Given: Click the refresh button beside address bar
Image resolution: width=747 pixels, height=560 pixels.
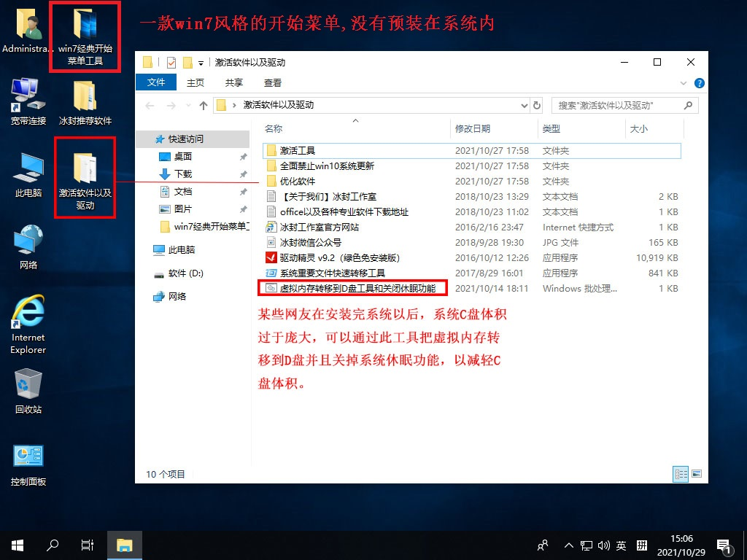Looking at the screenshot, I should click(x=539, y=105).
